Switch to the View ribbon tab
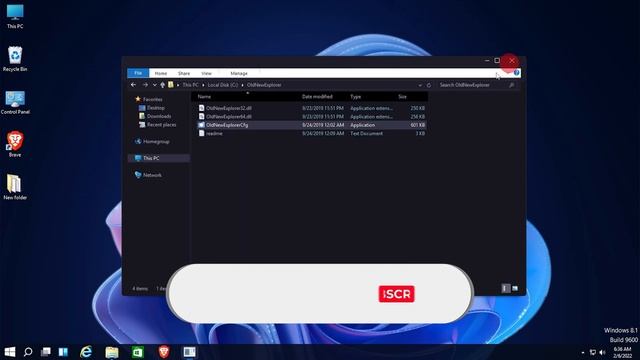640x360 pixels. tap(206, 73)
